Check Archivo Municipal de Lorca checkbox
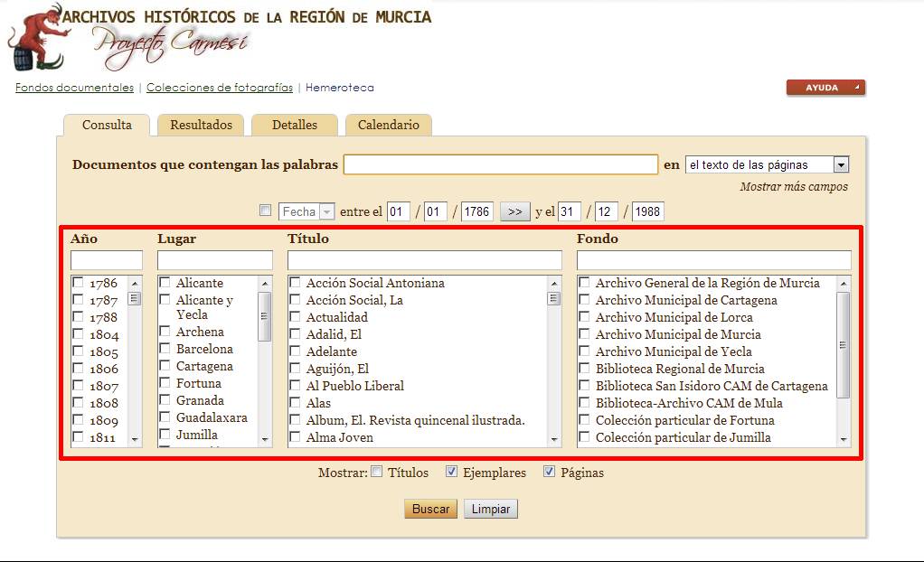The width and height of the screenshot is (924, 562). coord(584,316)
